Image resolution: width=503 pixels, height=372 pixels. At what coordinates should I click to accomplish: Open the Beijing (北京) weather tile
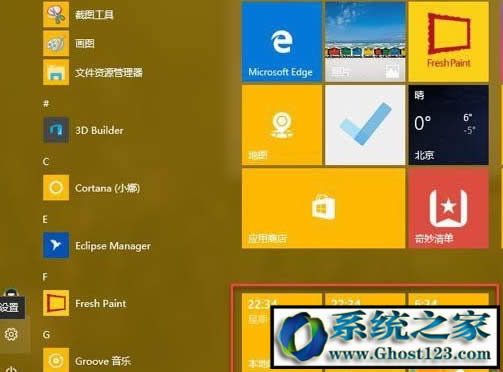[x=448, y=125]
